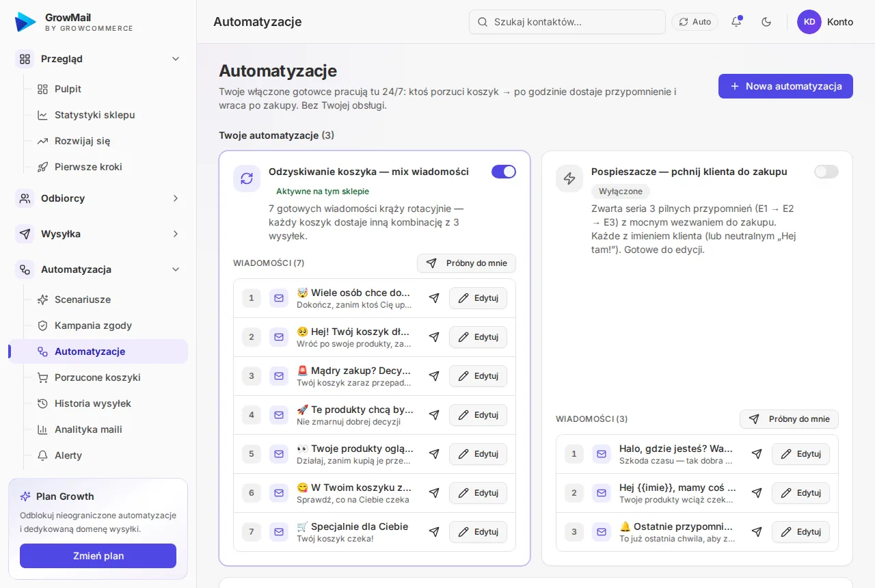Open Analityka maili in the sidebar

pyautogui.click(x=109, y=429)
